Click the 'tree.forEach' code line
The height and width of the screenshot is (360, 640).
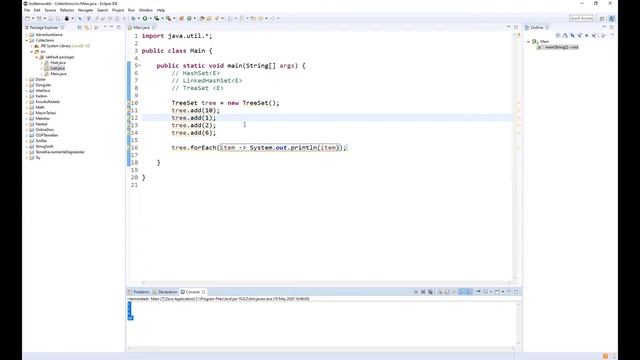259,147
